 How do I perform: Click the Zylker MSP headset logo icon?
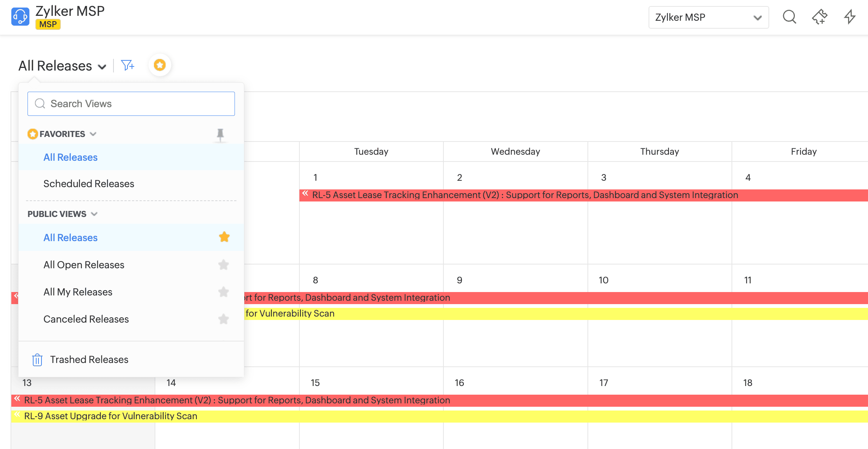tap(20, 17)
